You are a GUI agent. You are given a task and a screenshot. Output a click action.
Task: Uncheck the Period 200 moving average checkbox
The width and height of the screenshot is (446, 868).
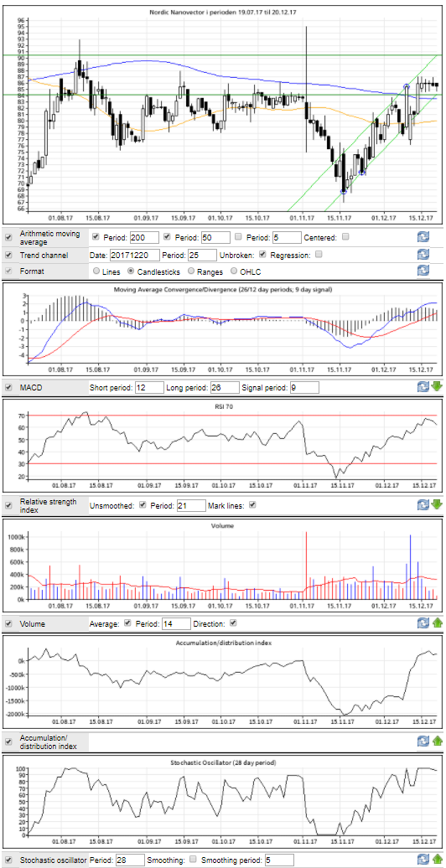(96, 236)
